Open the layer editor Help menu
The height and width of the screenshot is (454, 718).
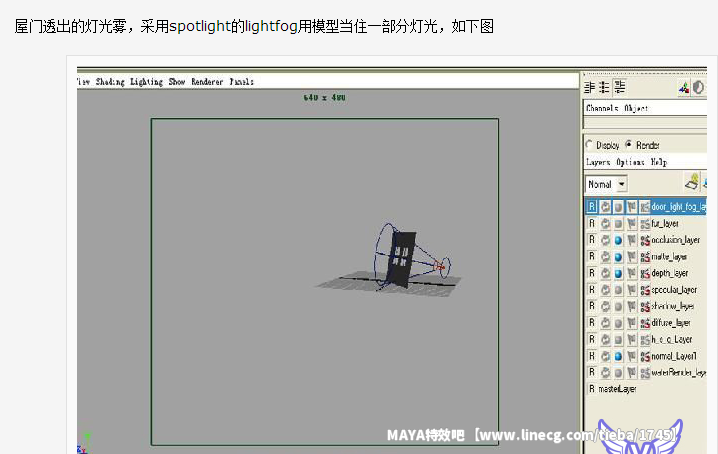[x=659, y=162]
